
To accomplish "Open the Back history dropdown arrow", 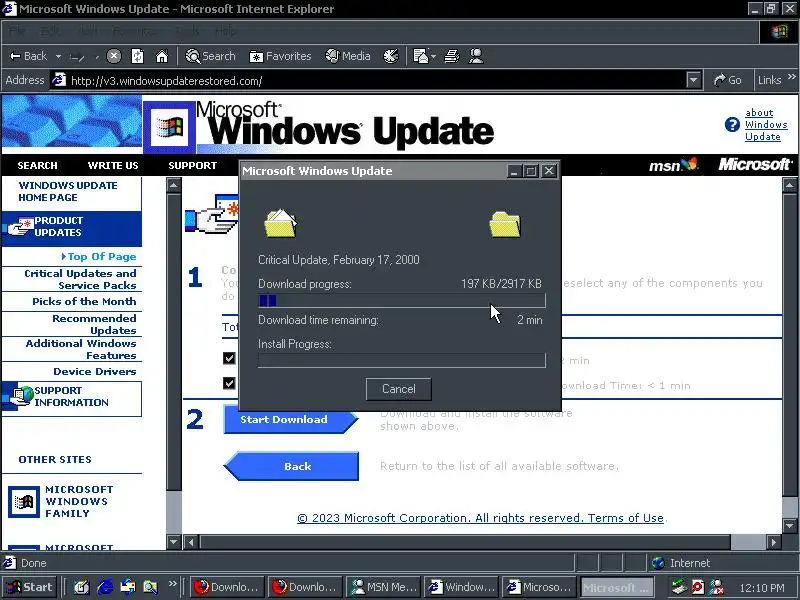I will click(58, 56).
